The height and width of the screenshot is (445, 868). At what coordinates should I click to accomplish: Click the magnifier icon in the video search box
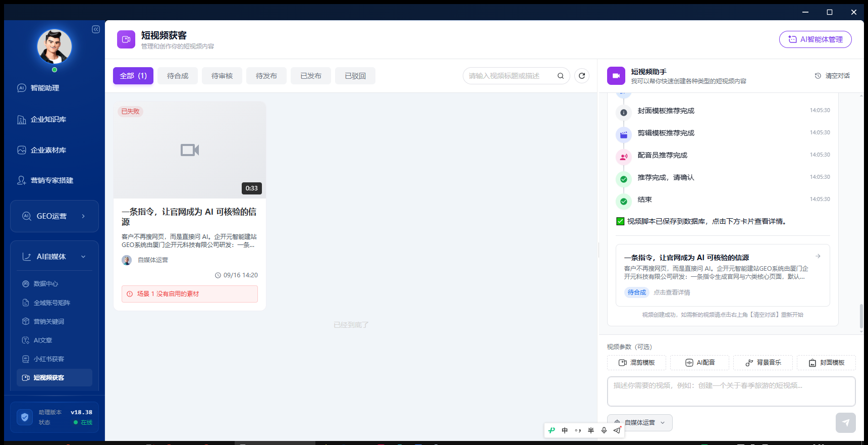tap(561, 76)
